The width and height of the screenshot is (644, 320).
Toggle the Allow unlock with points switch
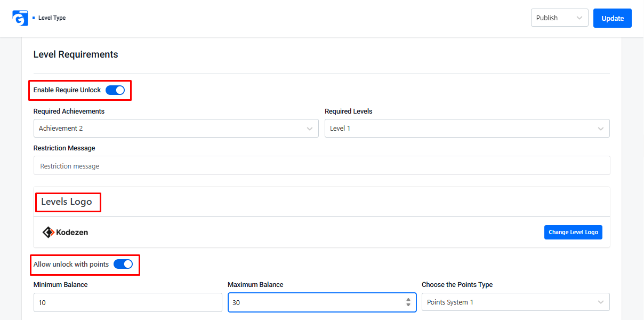[x=123, y=264]
